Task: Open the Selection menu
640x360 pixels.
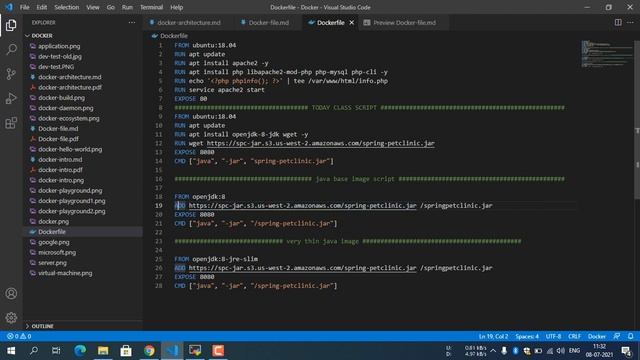Action: click(x=67, y=7)
